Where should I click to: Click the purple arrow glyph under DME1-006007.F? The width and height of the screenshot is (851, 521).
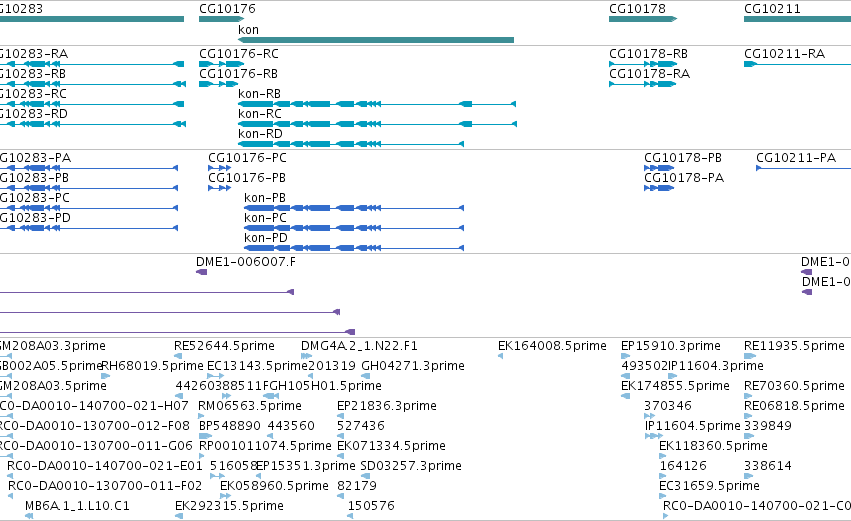[201, 272]
